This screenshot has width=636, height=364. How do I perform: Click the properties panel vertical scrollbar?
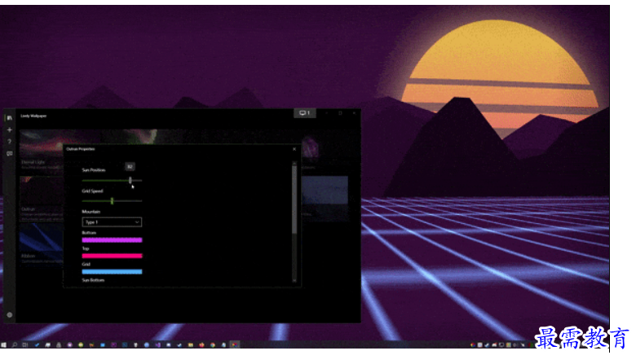pos(294,200)
